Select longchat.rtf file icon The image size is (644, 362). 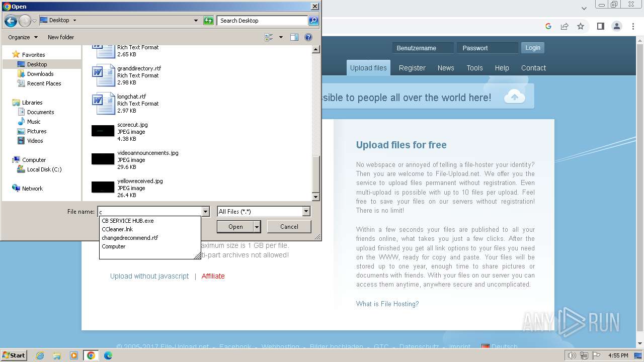click(x=104, y=104)
